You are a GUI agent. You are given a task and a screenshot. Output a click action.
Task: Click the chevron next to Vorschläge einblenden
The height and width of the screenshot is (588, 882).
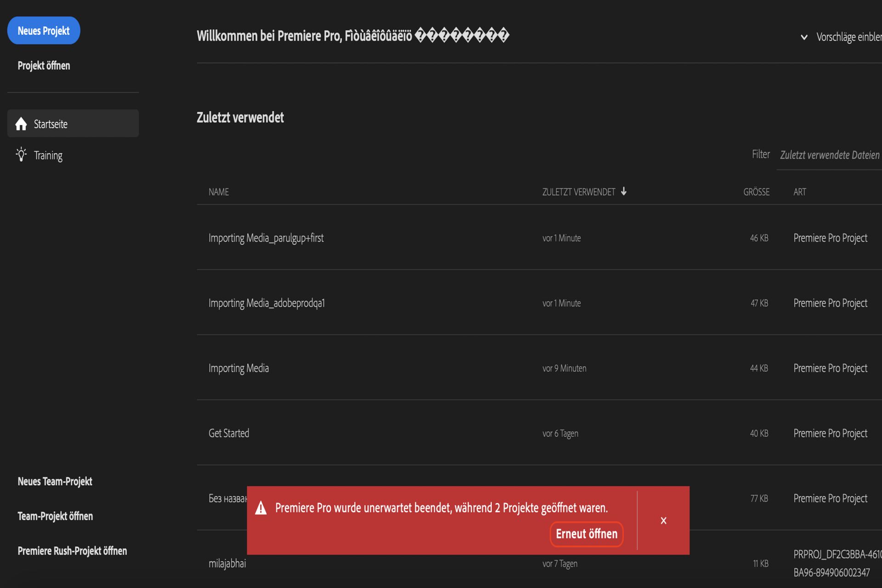[804, 36]
